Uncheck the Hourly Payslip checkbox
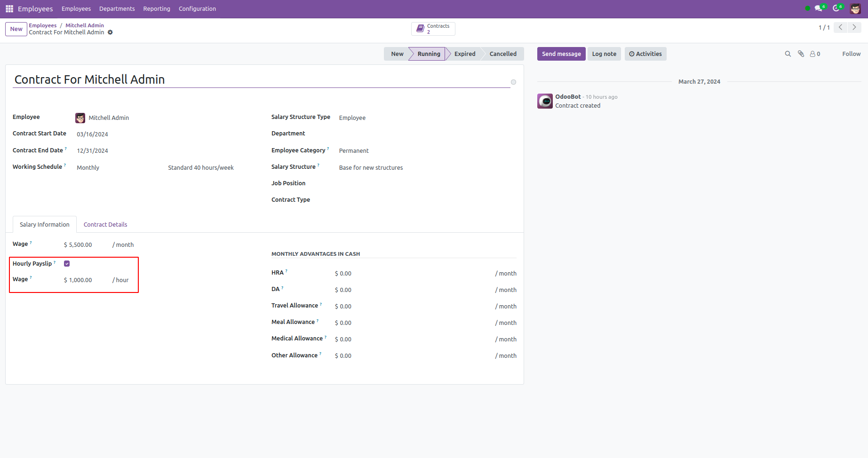Screen dimensions: 868x458 click(67, 264)
